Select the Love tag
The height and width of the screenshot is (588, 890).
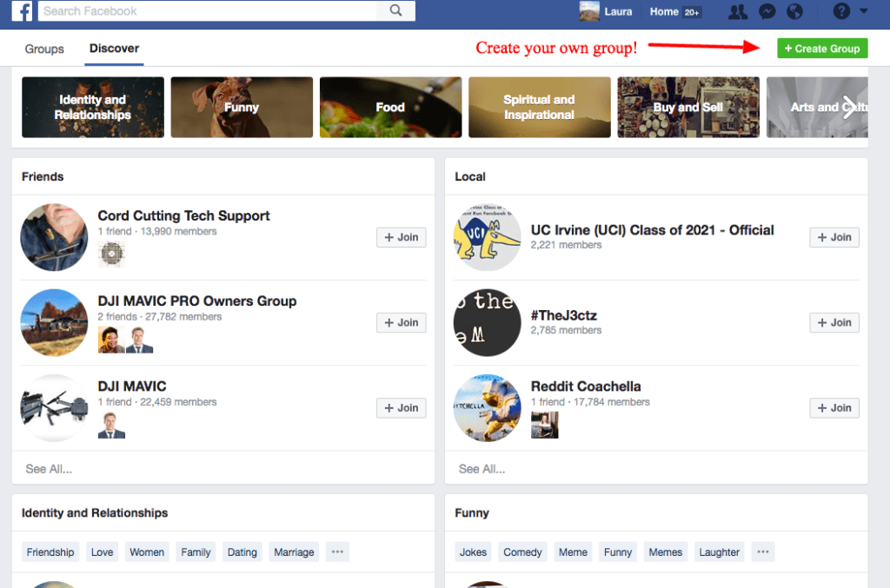103,552
